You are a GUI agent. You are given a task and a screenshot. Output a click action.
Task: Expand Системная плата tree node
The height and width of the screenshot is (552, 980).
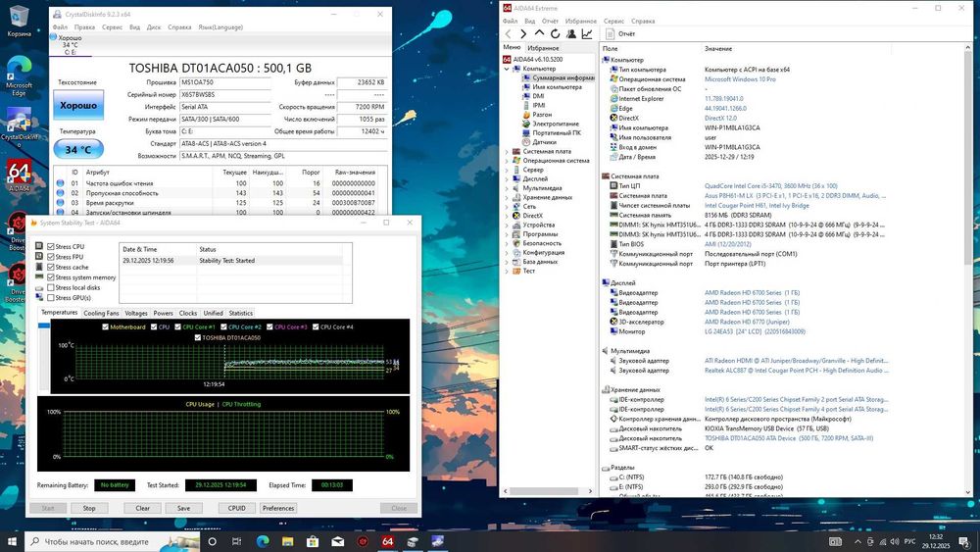pyautogui.click(x=507, y=151)
